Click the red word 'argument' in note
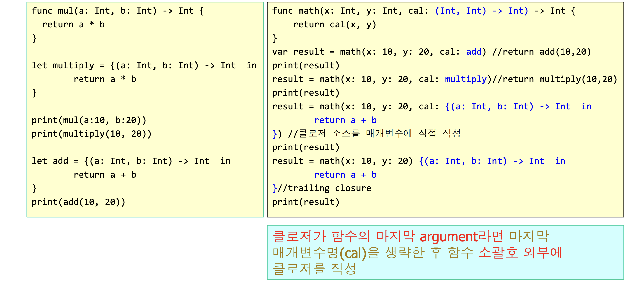This screenshot has height=292, width=644. click(x=449, y=237)
